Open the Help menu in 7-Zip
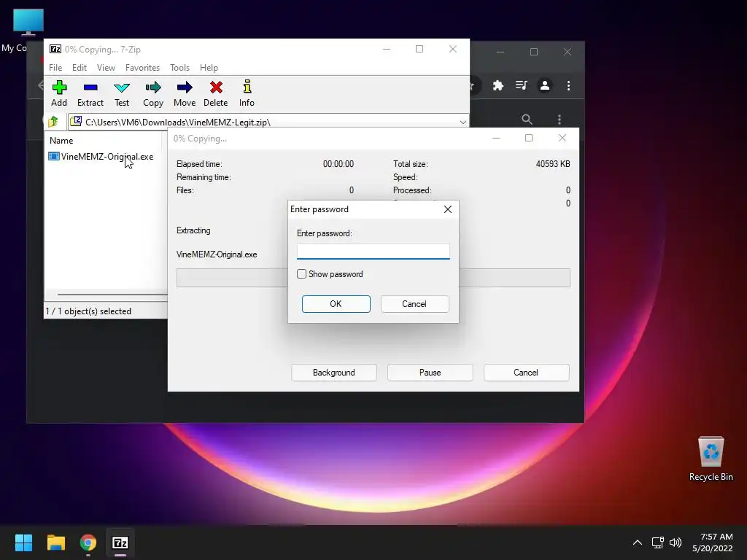747x560 pixels. click(209, 68)
